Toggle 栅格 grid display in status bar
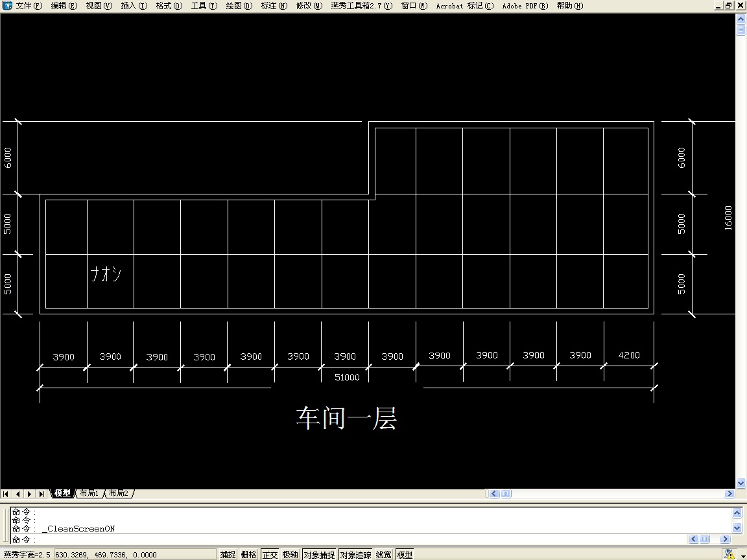Screen dimensions: 747x560 pos(249,554)
